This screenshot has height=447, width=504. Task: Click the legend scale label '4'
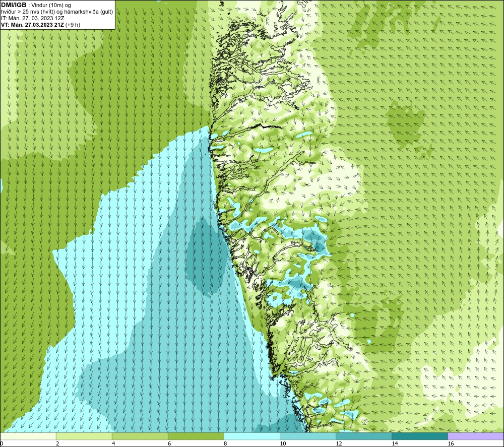113,444
